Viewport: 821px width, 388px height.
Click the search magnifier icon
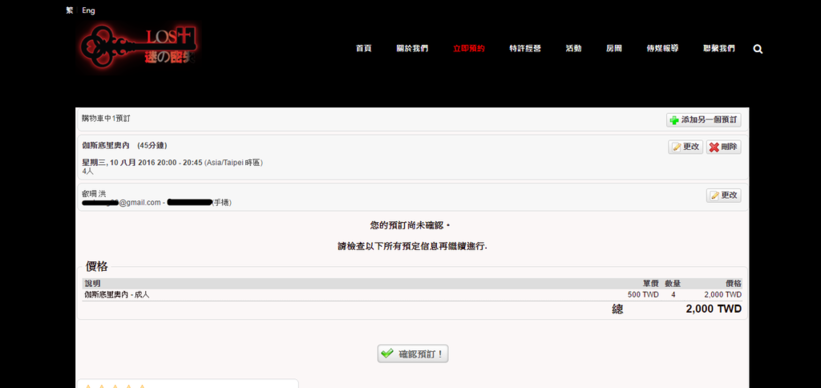[x=758, y=49]
